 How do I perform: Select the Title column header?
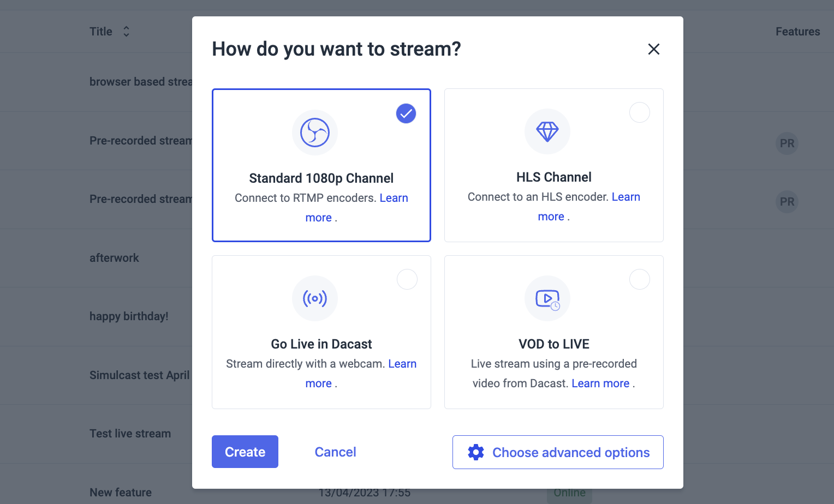(x=100, y=31)
